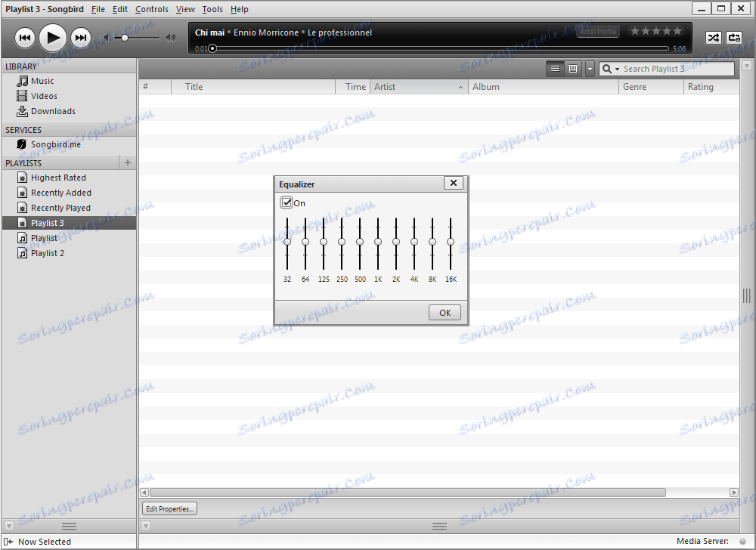
Task: Set volume to max with the loud speaker icon
Action: 171,38
